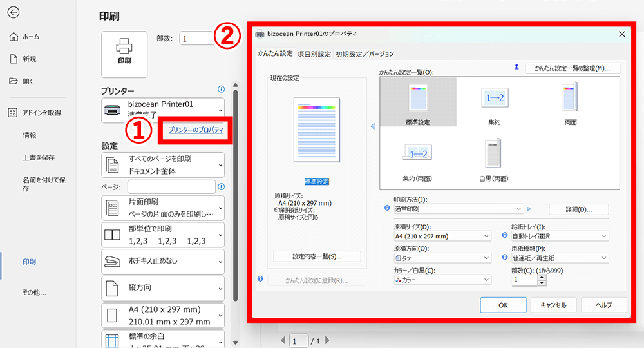The image size is (644, 348).
Task: Click OK in printer properties dialog
Action: click(503, 305)
